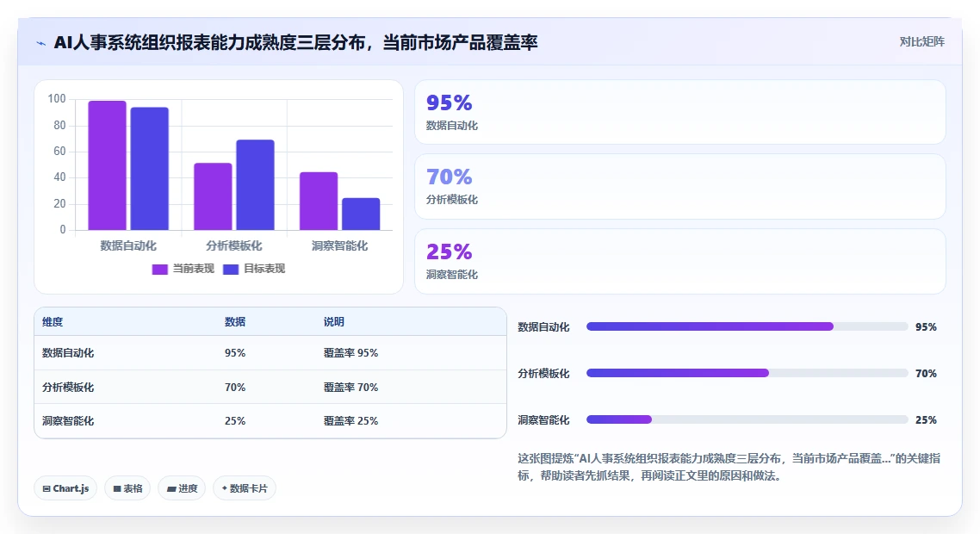Viewport: 980px width, 534px height.
Task: Click the blue 目标表现 bar for 分析模板化
Action: (x=255, y=185)
